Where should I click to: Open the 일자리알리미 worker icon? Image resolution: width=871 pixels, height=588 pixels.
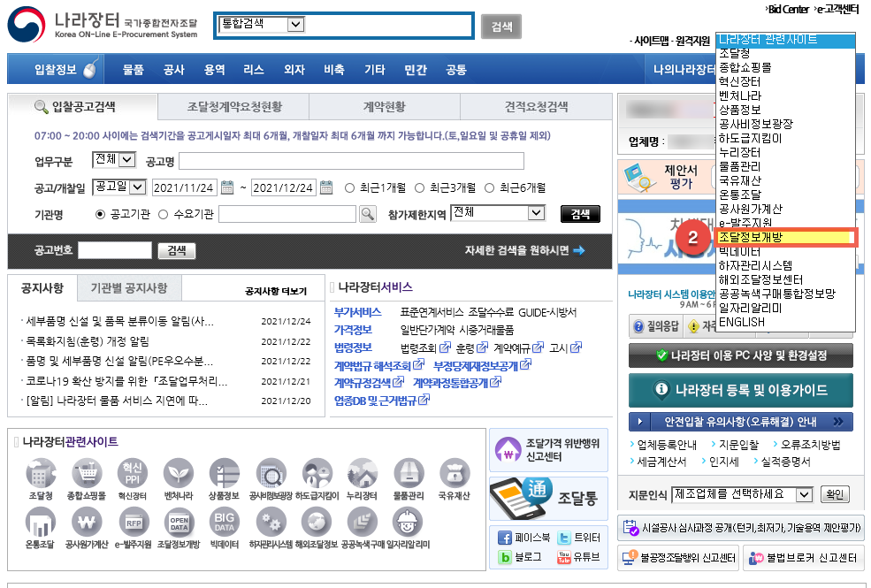point(408,522)
